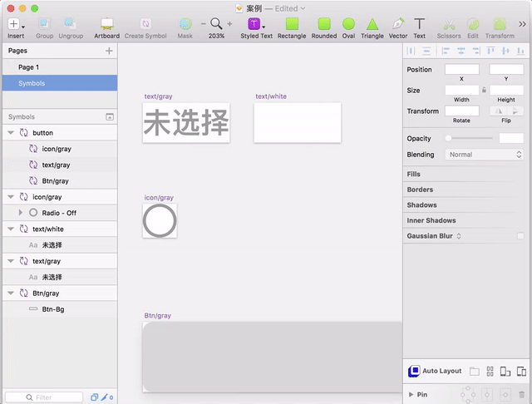
Task: Click Auto Layout logo icon
Action: [x=414, y=371]
